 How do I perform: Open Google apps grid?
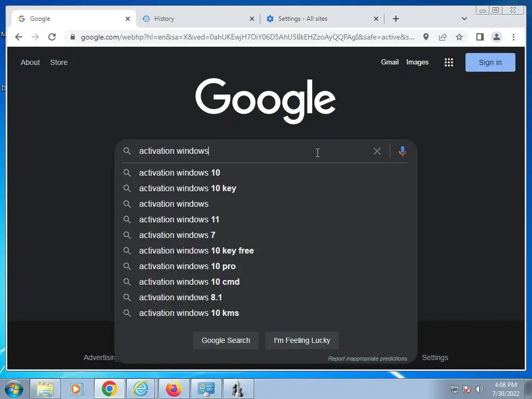coord(448,62)
